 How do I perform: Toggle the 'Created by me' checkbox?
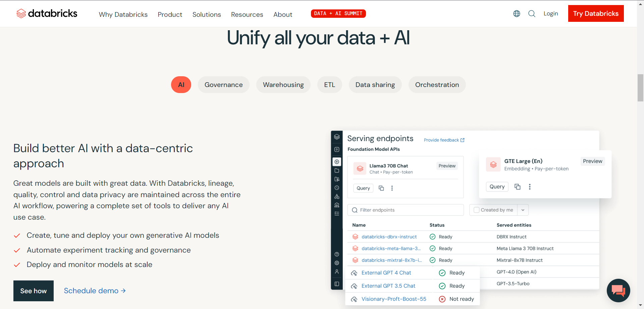476,210
